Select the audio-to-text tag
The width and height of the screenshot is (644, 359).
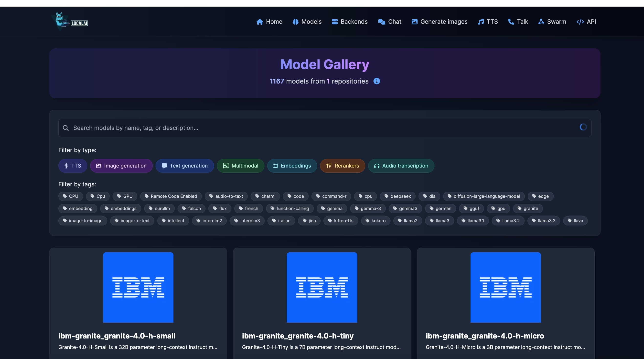coord(226,196)
